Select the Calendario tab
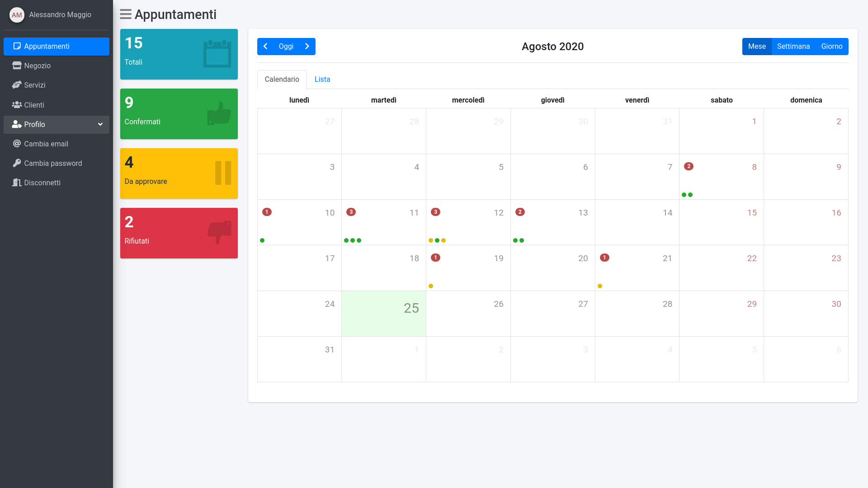This screenshot has height=488, width=868. click(x=282, y=79)
